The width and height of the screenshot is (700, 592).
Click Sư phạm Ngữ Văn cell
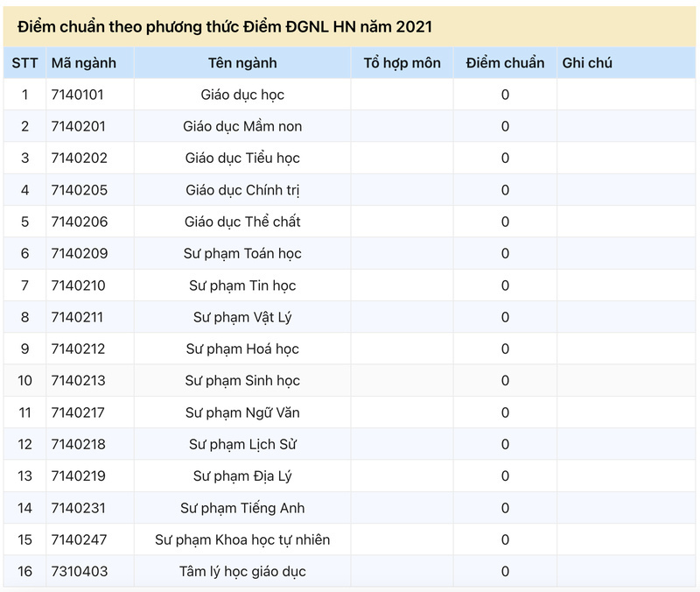(242, 412)
